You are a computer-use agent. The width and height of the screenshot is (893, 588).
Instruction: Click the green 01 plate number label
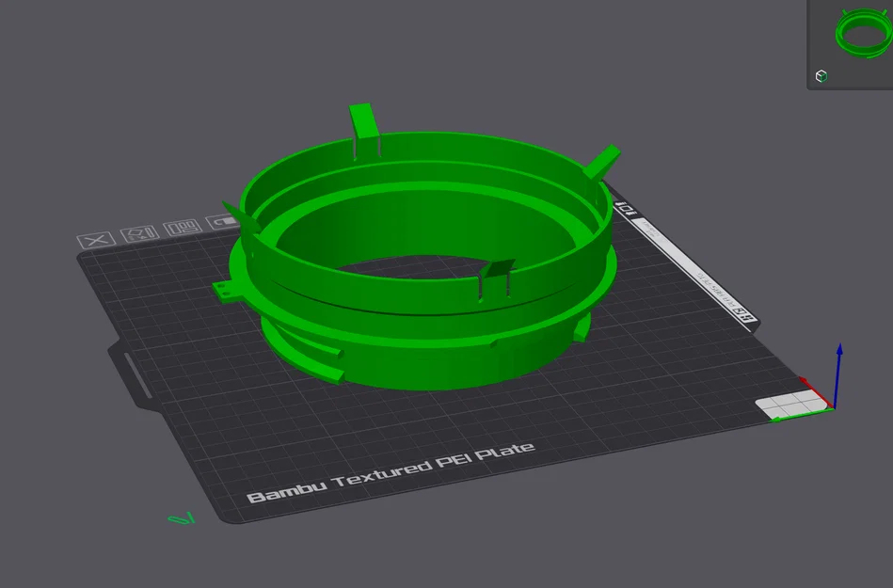pyautogui.click(x=182, y=519)
